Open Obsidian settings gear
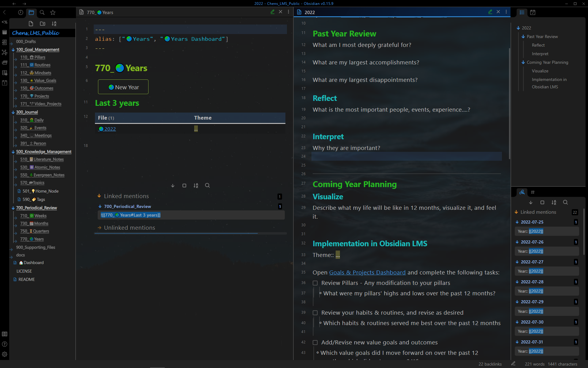Viewport: 588px width, 368px height. (5, 354)
